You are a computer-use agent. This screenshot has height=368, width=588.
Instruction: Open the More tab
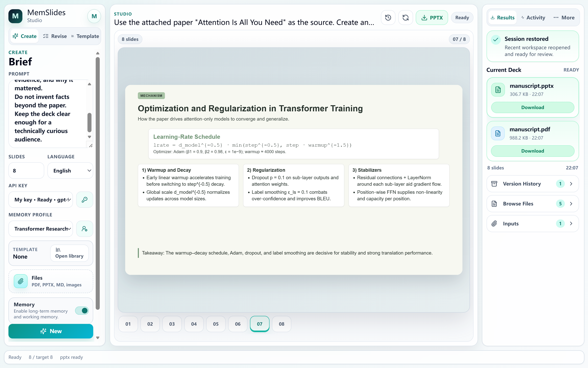coord(564,17)
